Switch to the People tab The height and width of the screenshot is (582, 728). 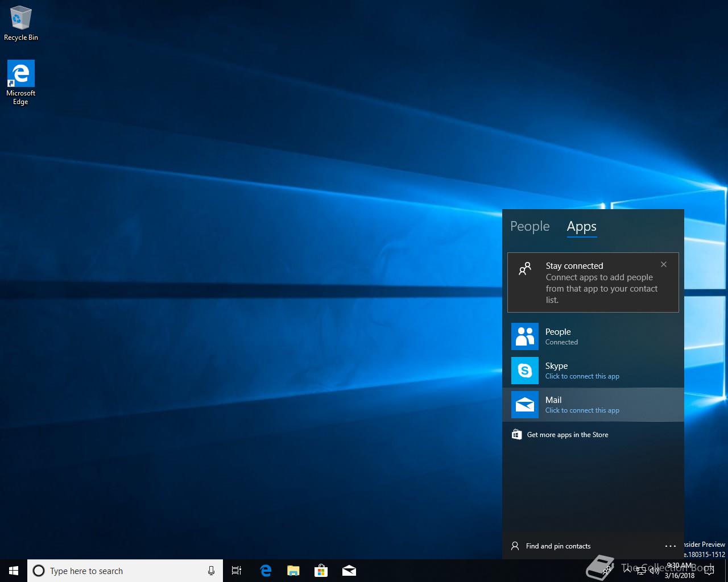[x=530, y=226]
